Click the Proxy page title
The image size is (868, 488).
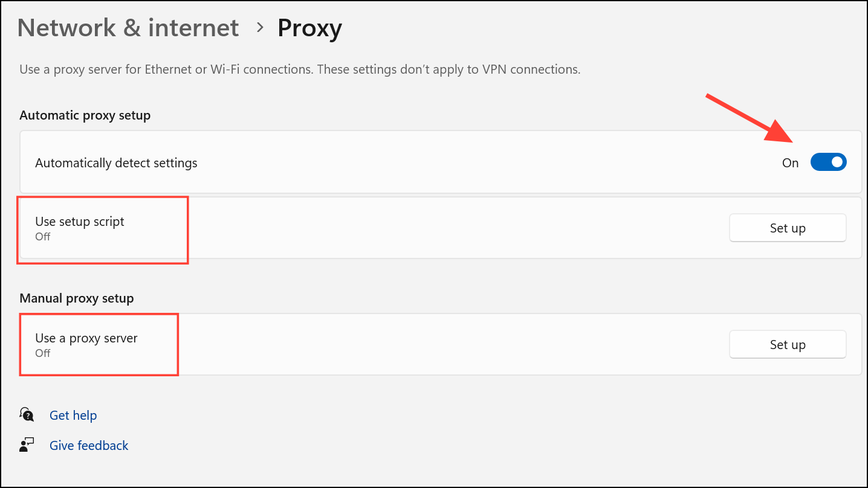(309, 28)
